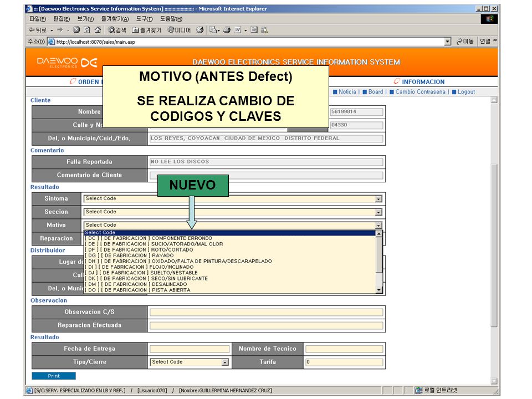Select DM DESALINEADO option
This screenshot has width=532, height=399.
[229, 284]
